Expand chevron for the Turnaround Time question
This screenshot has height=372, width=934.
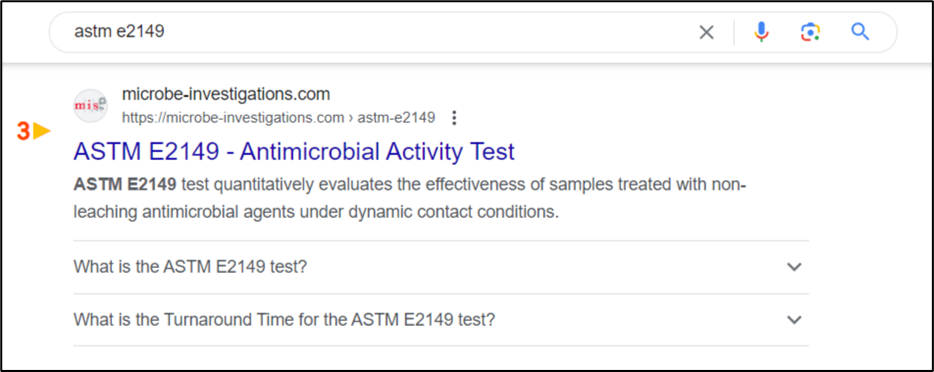pos(794,320)
